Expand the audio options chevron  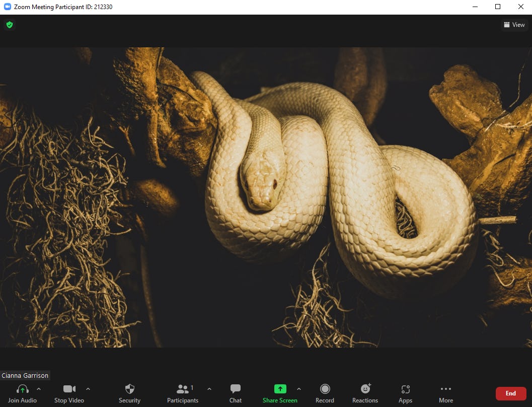tap(39, 389)
